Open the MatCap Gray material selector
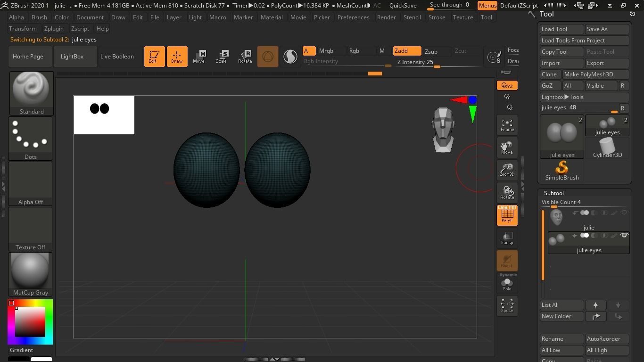The image size is (644, 362). click(x=30, y=274)
